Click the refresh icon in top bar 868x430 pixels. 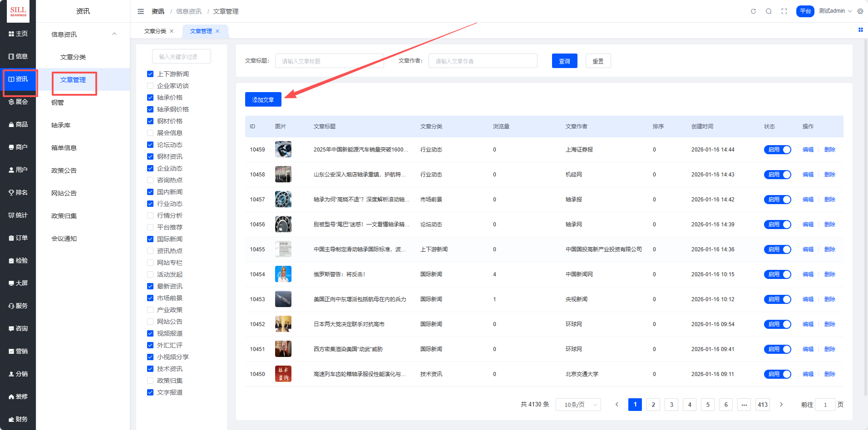(x=753, y=11)
